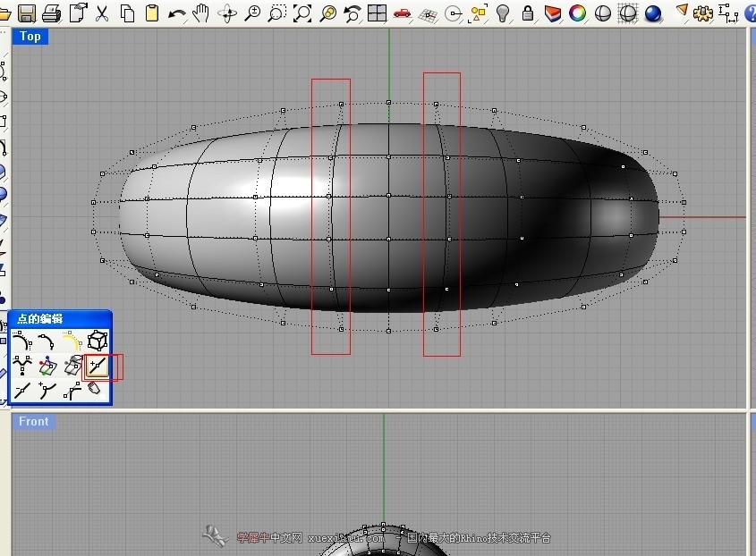
Task: Click the highlighted Insert Knot icon
Action: coord(97,366)
